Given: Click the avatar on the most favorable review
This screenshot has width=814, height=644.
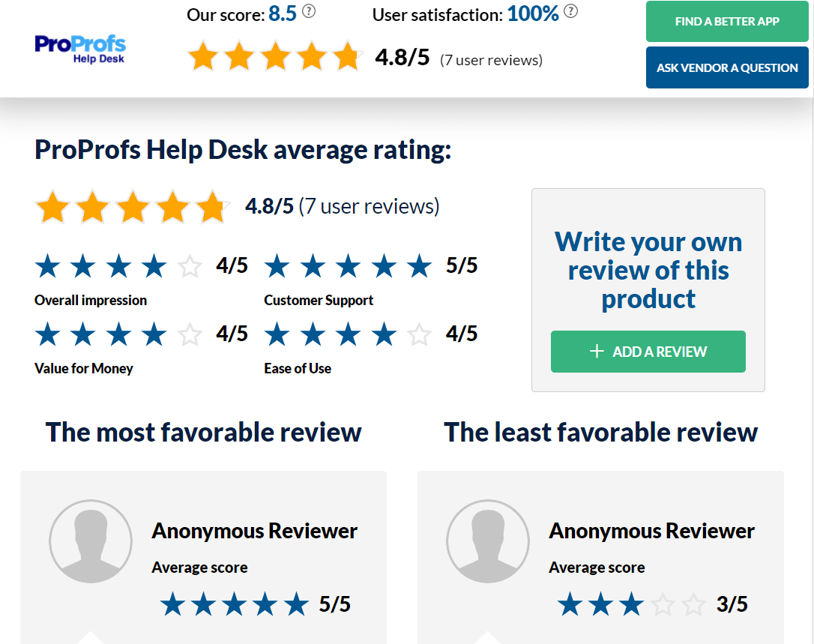Looking at the screenshot, I should click(91, 541).
